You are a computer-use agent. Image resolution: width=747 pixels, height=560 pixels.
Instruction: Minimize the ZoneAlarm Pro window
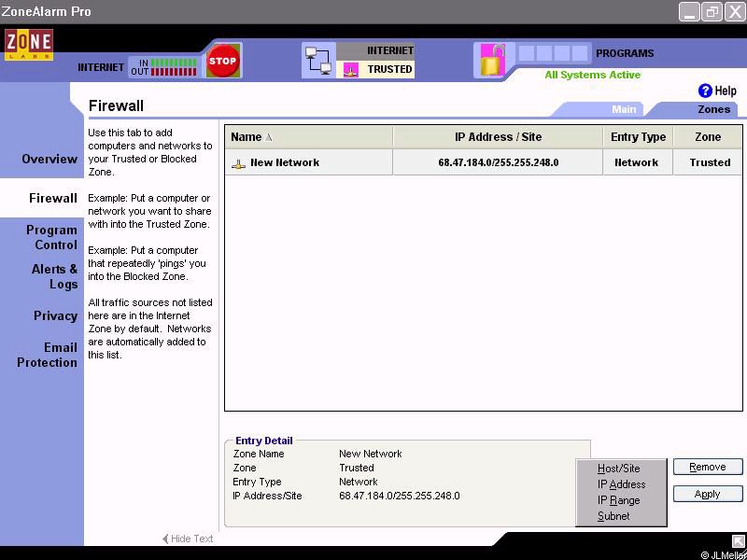[689, 11]
